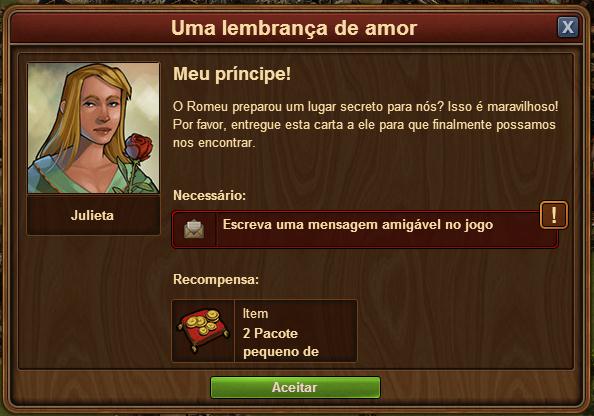Image resolution: width=594 pixels, height=416 pixels.
Task: Click the 'Meu príncipe!' heading
Action: pyautogui.click(x=232, y=74)
